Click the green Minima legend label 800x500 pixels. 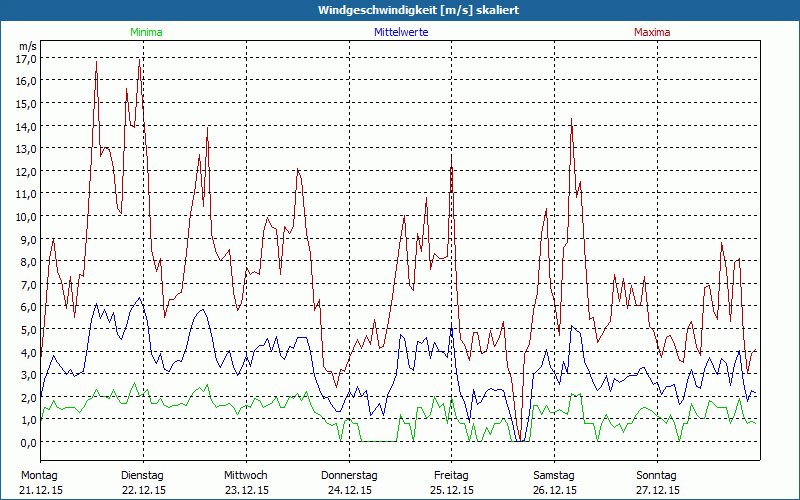[x=145, y=32]
